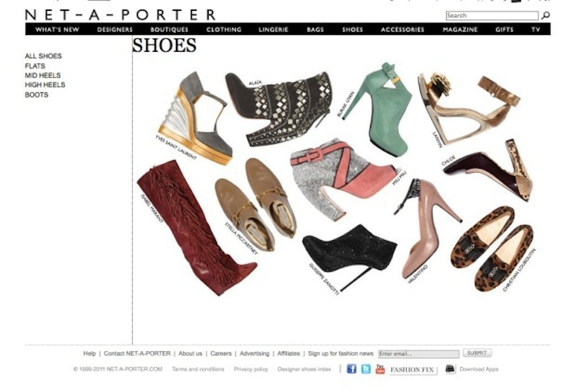Open Privacy policy link
The image size is (576, 392).
pos(251,369)
